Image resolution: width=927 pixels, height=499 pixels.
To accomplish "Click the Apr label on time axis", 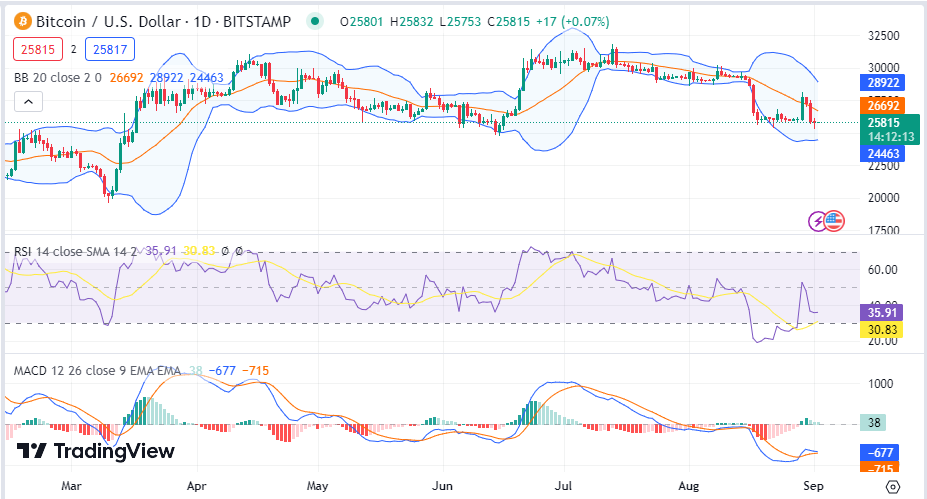I will point(196,486).
